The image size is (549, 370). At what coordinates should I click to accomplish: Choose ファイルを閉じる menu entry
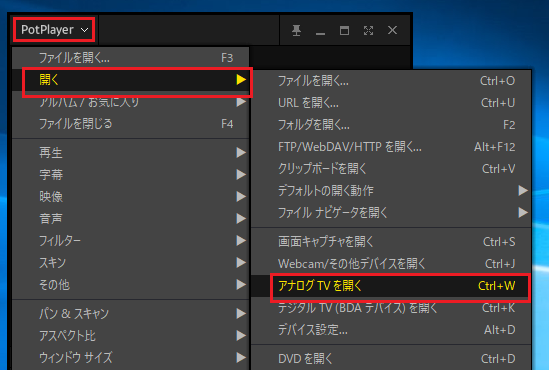click(x=131, y=124)
